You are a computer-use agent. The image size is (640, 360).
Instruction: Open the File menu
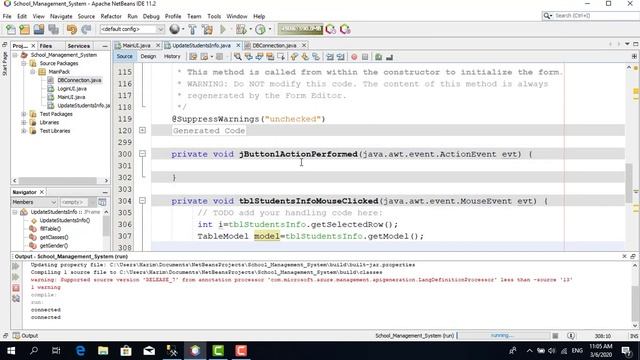coord(7,16)
